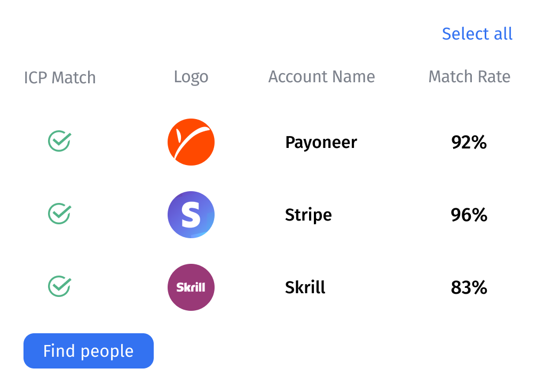
Task: Sort by Match Rate column header
Action: (469, 77)
